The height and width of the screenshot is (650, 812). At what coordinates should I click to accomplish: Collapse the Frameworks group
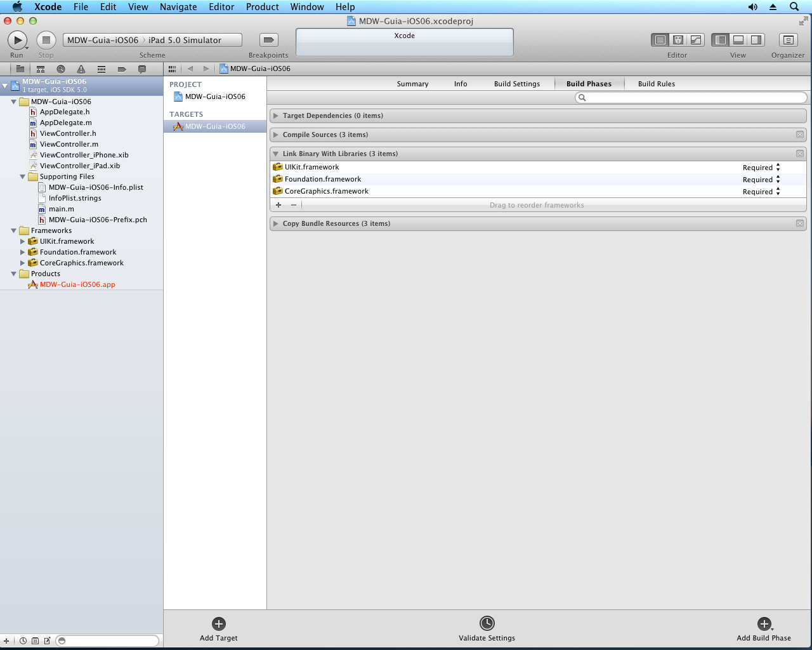pyautogui.click(x=13, y=231)
